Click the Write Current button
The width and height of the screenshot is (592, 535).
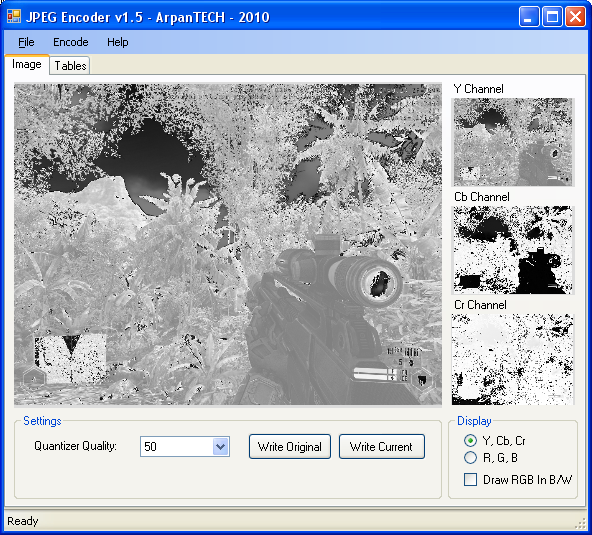381,447
